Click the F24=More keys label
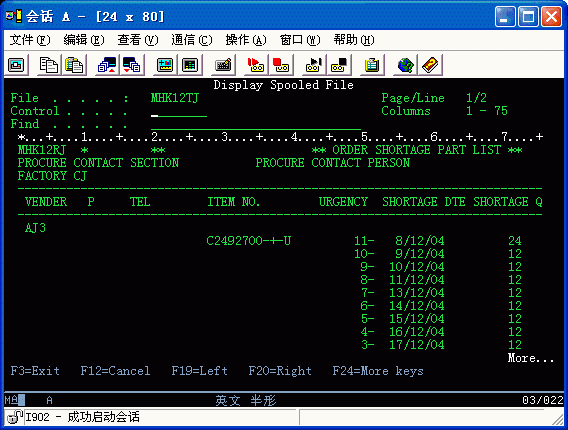 pos(378,371)
